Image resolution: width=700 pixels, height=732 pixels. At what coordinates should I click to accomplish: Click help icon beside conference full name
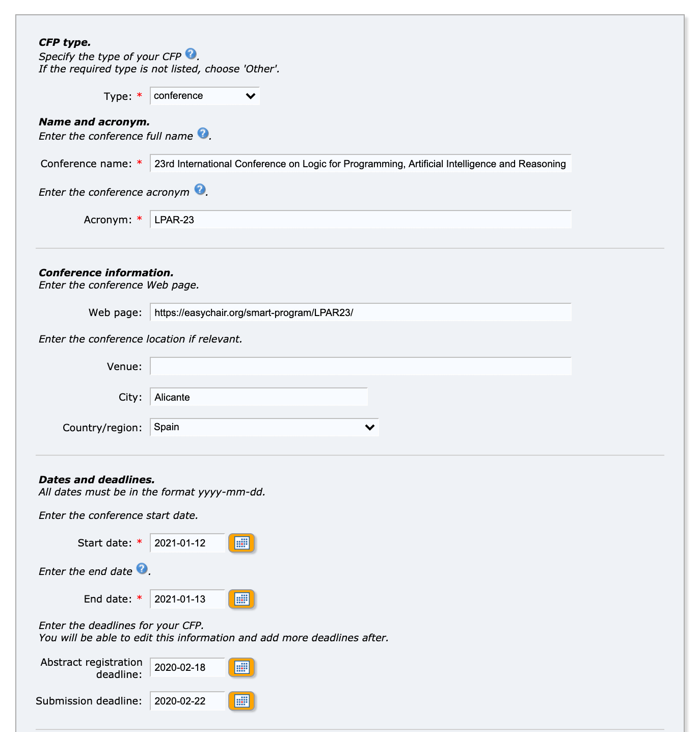(203, 133)
